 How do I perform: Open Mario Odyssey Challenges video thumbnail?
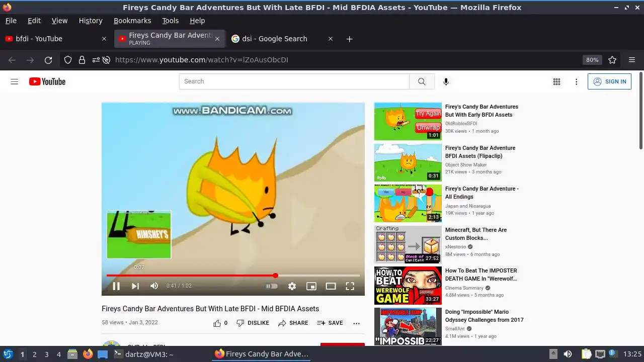[x=408, y=326]
